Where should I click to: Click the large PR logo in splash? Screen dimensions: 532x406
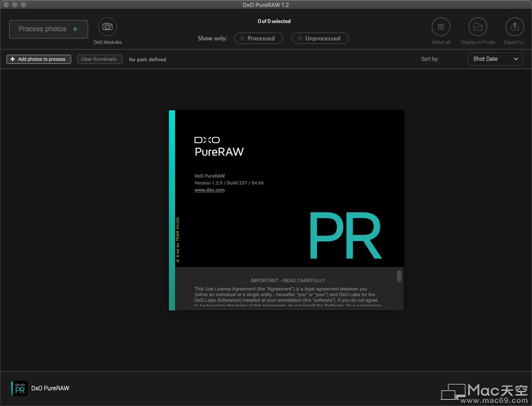point(345,236)
